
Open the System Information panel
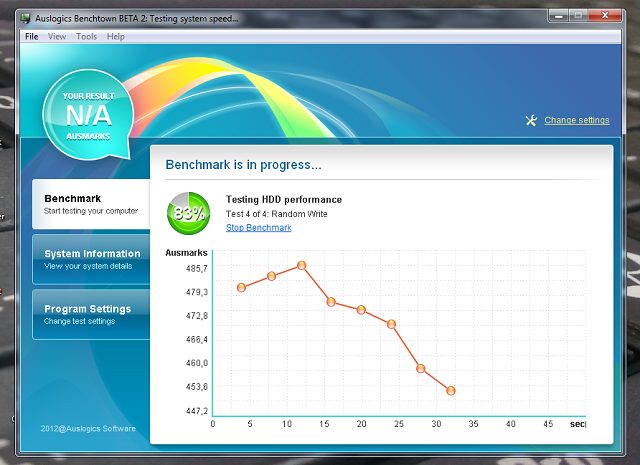(x=91, y=259)
